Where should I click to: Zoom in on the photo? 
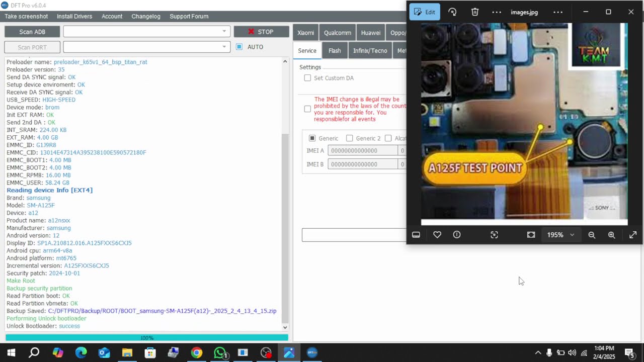[x=611, y=235]
